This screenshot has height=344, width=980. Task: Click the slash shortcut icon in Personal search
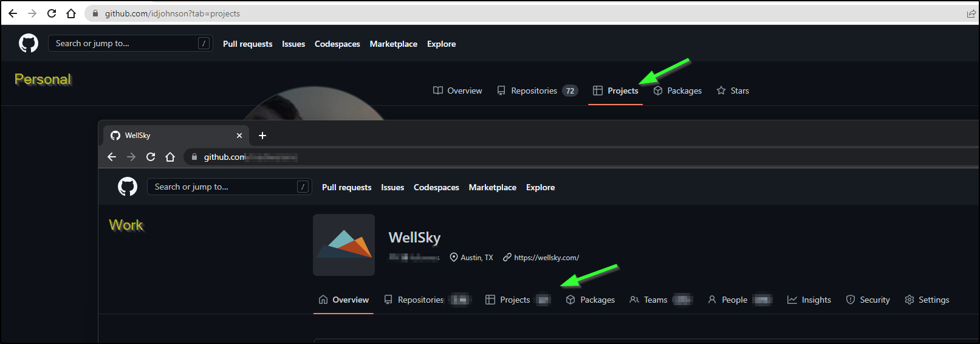(204, 43)
